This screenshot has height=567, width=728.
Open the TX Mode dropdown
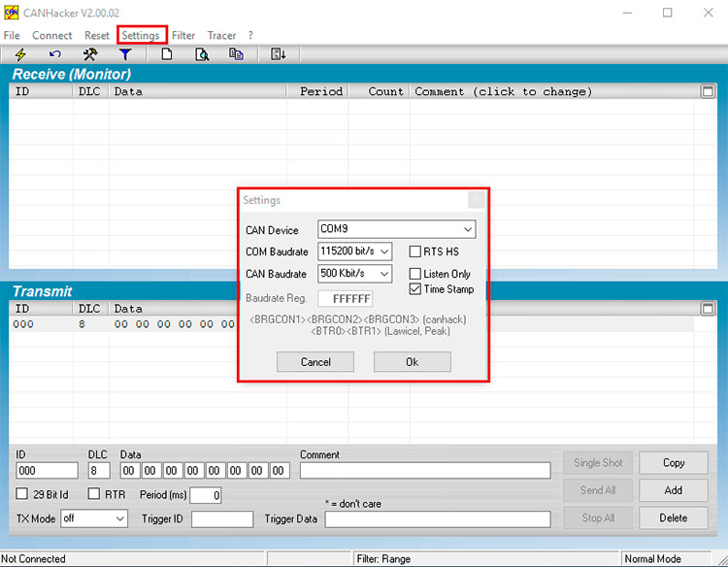pos(94,518)
